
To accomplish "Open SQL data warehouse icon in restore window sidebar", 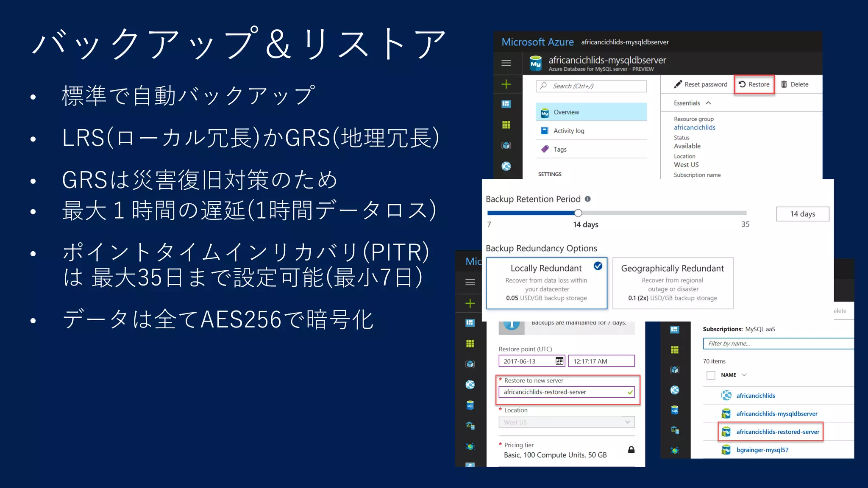I will (470, 426).
